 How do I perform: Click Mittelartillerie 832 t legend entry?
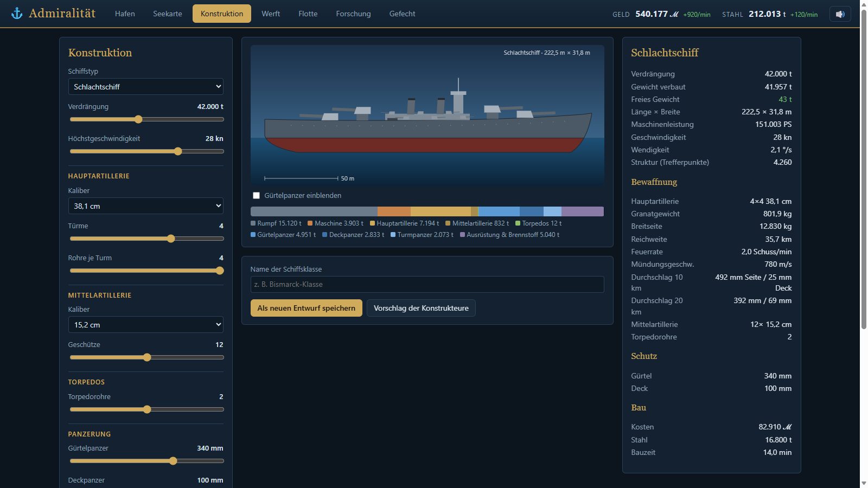[477, 223]
